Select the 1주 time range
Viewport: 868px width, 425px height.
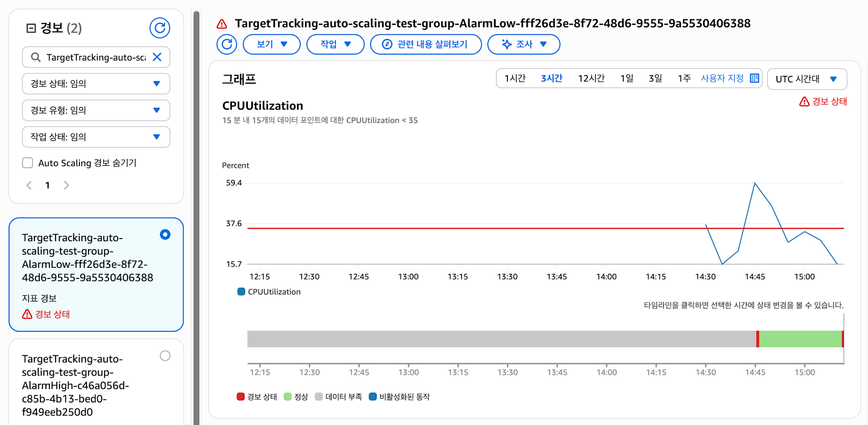[x=684, y=78]
